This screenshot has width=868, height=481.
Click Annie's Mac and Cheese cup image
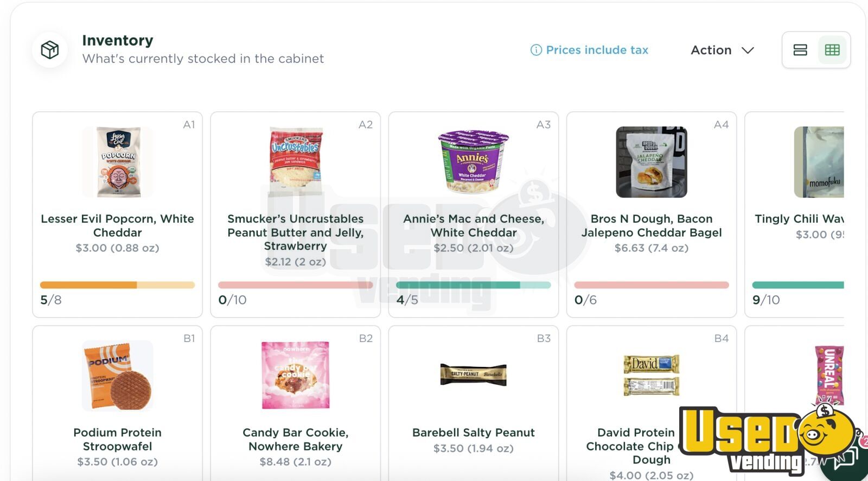[474, 162]
